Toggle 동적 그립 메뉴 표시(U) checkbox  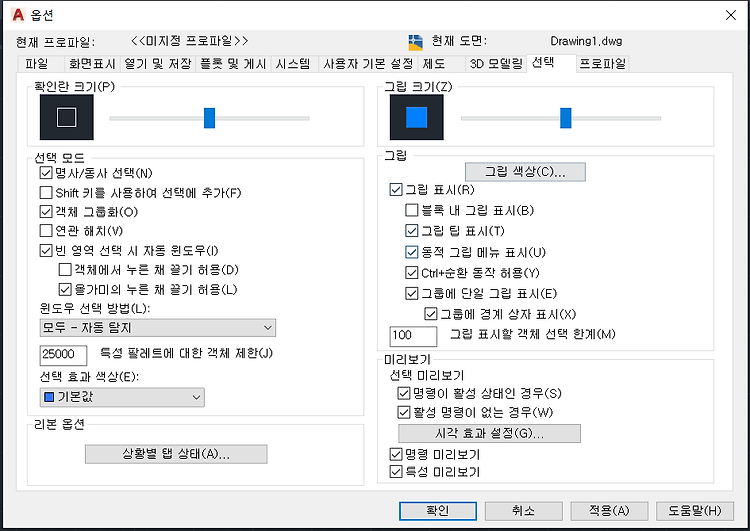pos(411,252)
